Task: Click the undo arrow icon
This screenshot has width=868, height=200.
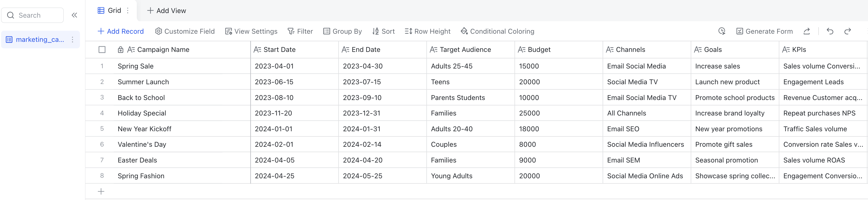Action: (830, 31)
